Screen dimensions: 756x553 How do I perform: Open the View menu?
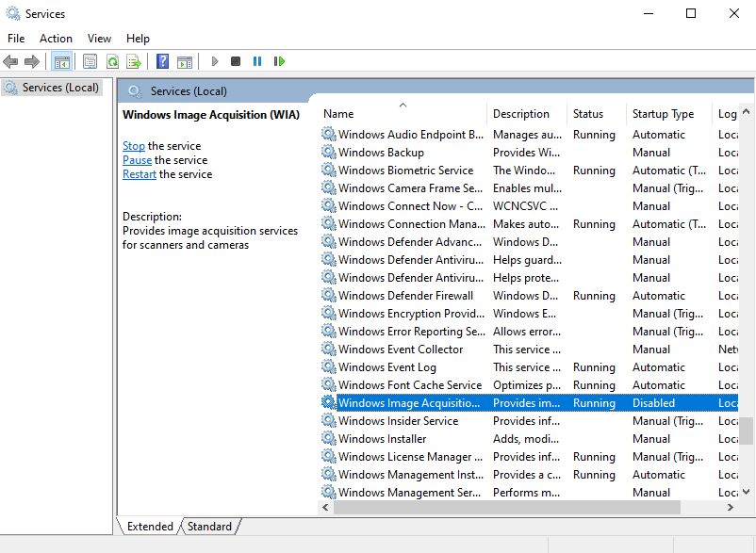pyautogui.click(x=99, y=39)
